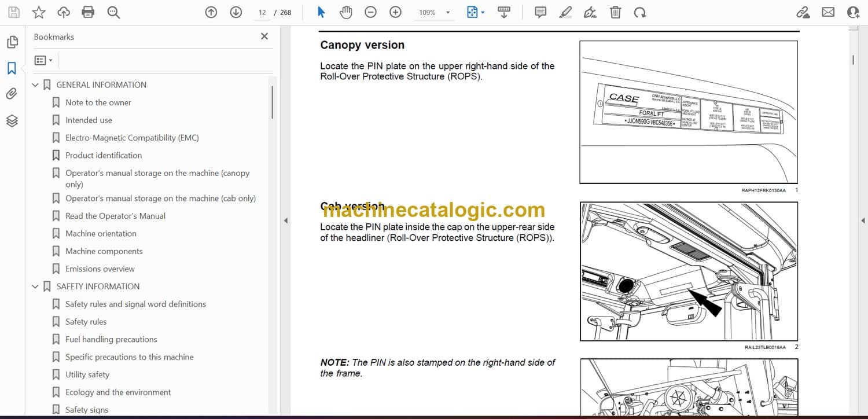Add document to starred with star icon
The image size is (868, 419).
point(38,12)
